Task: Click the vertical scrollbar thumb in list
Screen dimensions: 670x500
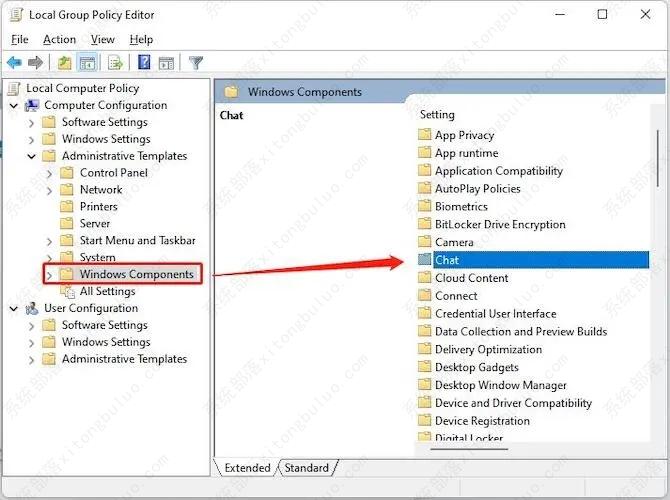Action: click(x=658, y=158)
